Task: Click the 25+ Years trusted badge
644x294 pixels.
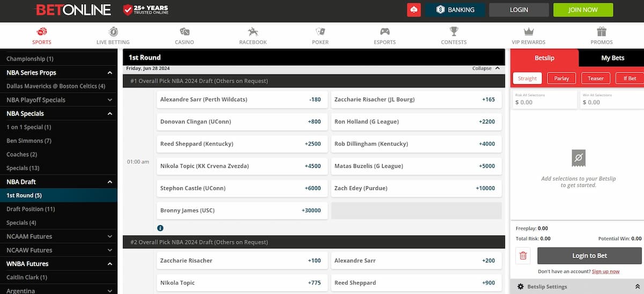Action: point(145,10)
